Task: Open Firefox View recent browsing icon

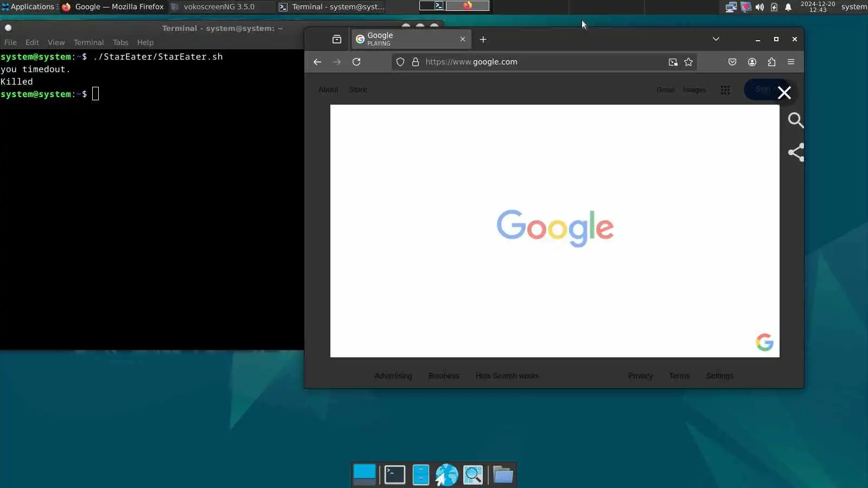Action: 336,40
